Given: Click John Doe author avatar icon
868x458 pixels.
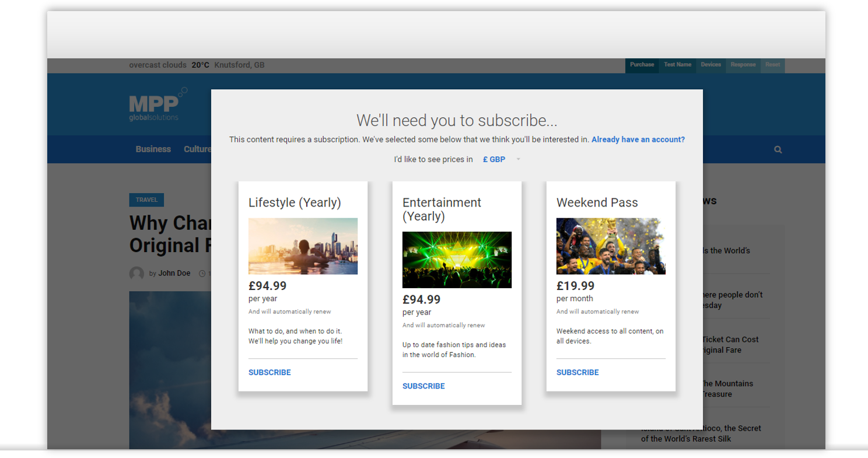Looking at the screenshot, I should 136,274.
